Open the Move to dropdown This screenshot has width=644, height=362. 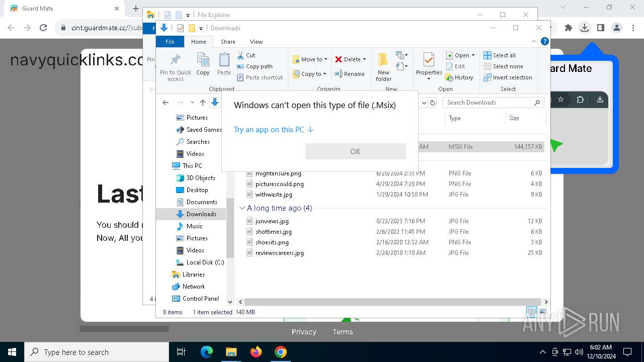click(x=310, y=59)
